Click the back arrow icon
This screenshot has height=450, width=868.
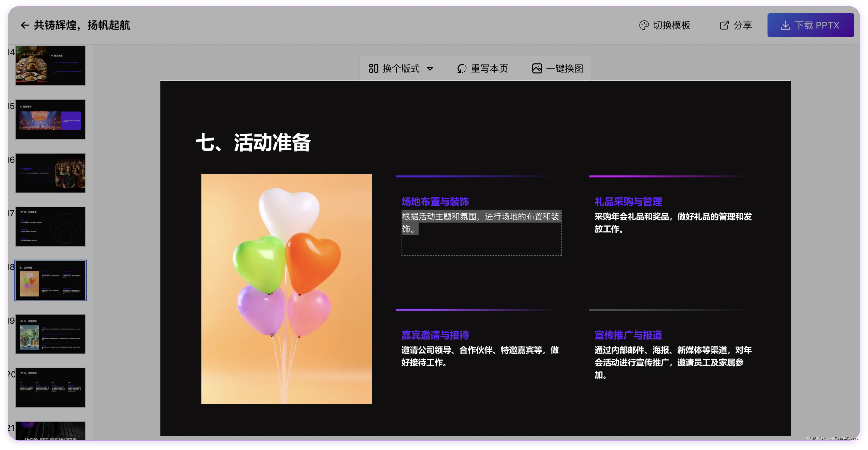pyautogui.click(x=24, y=25)
